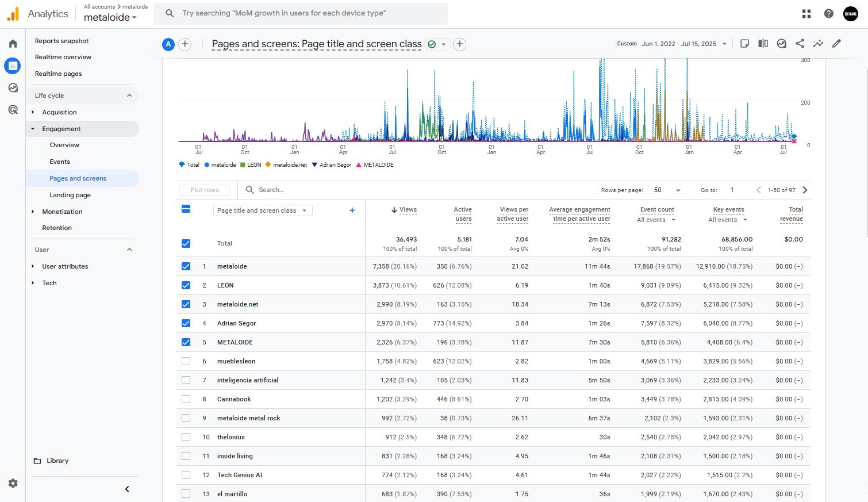Open chart annotations icon in toolbar
The height and width of the screenshot is (502, 868).
pyautogui.click(x=781, y=44)
